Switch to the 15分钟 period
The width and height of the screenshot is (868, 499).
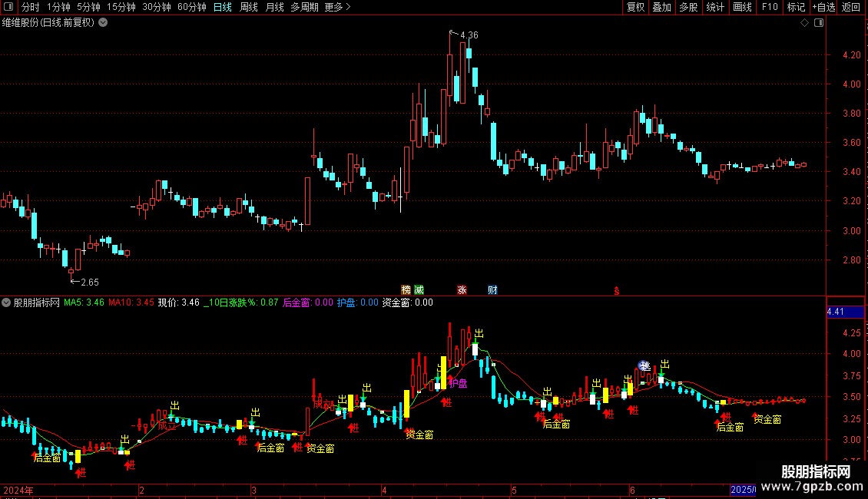(x=121, y=7)
